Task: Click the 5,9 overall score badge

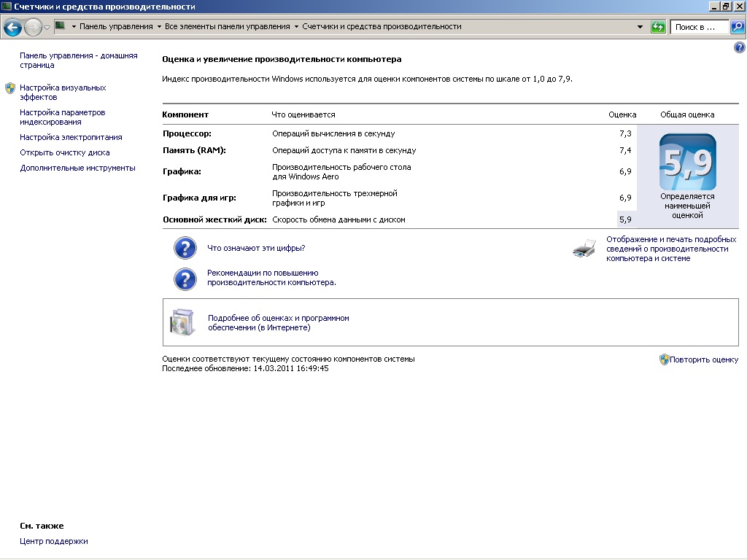Action: point(687,163)
